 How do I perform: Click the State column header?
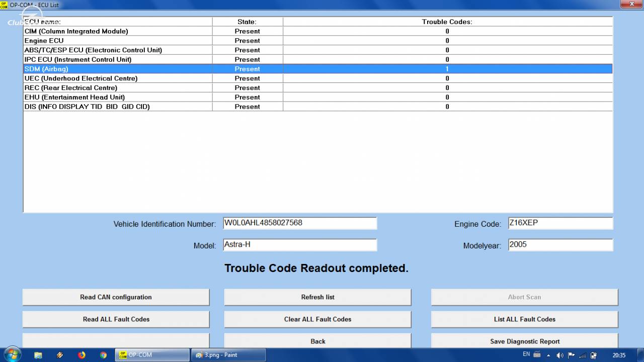[247, 22]
